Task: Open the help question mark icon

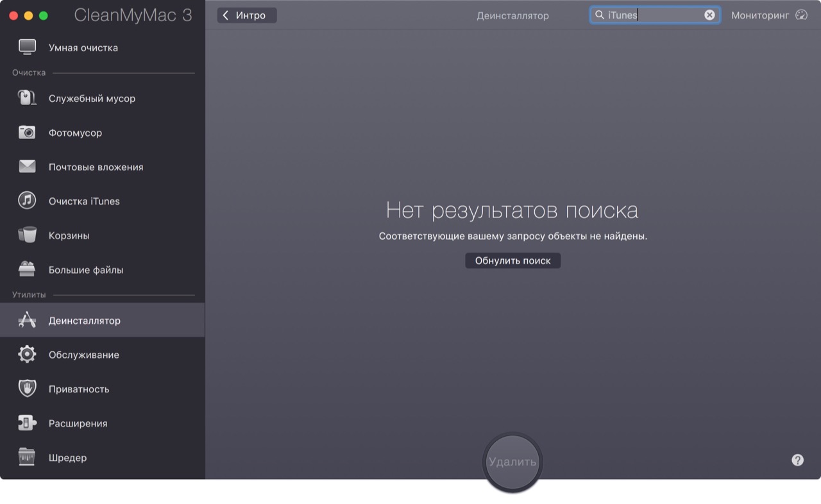Action: (x=797, y=460)
